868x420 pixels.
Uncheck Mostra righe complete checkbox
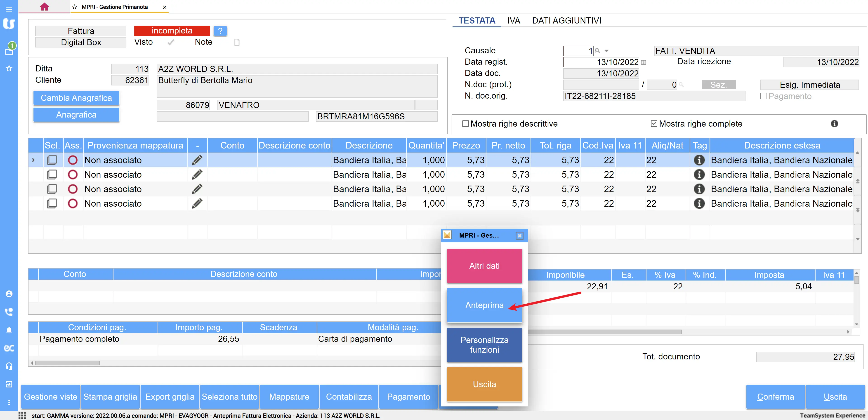654,124
